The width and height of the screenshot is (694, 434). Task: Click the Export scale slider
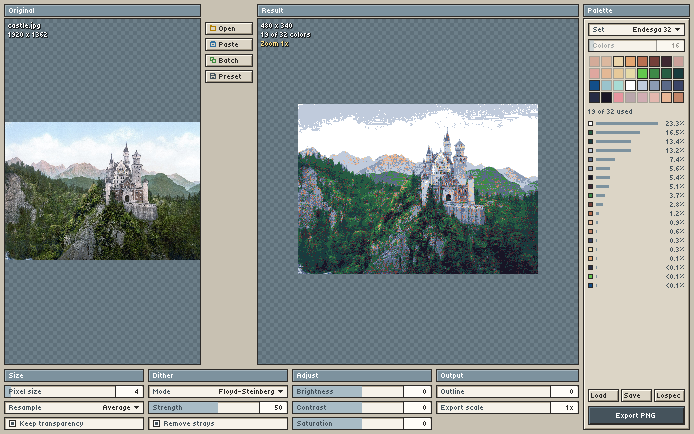(494, 408)
